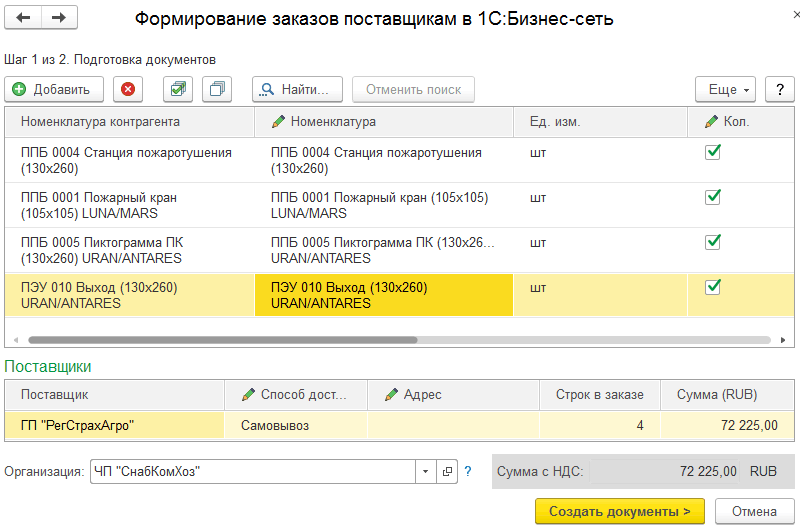This screenshot has width=800, height=531.
Task: Click the Сумма с НДС total field
Action: (x=666, y=471)
